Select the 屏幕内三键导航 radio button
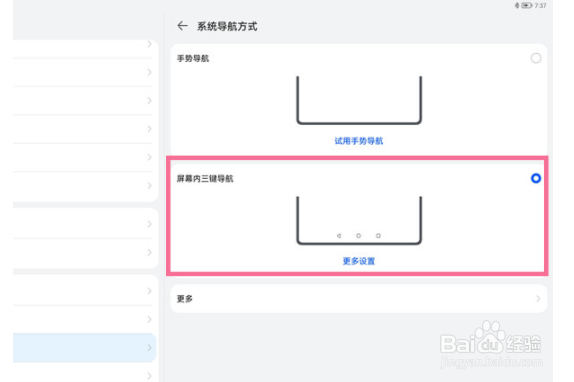 [536, 178]
